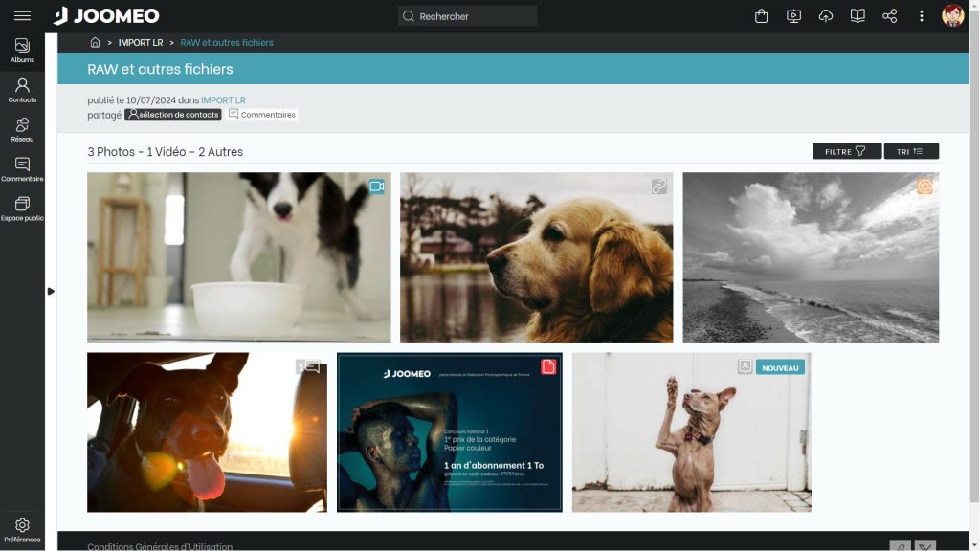Open the three-dot more options menu
This screenshot has width=980, height=551.
(922, 16)
